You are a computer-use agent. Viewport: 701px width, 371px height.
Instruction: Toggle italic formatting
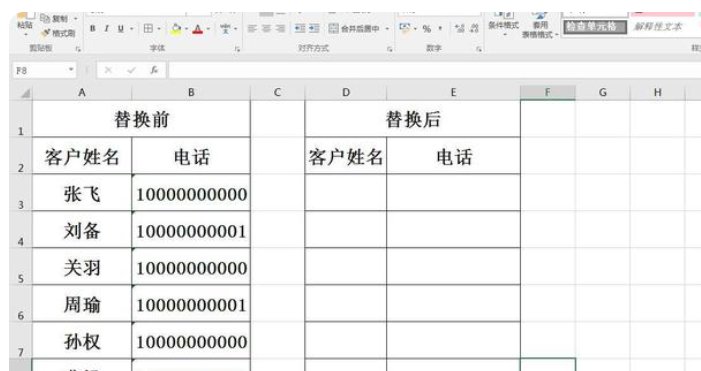pyautogui.click(x=106, y=29)
